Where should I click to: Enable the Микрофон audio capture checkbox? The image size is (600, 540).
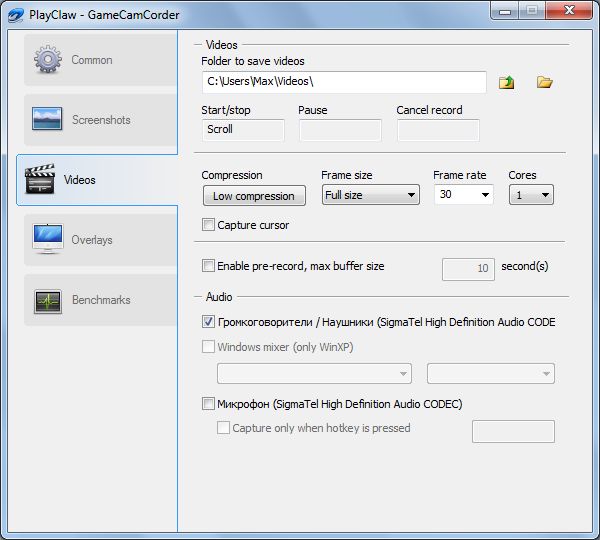[208, 404]
